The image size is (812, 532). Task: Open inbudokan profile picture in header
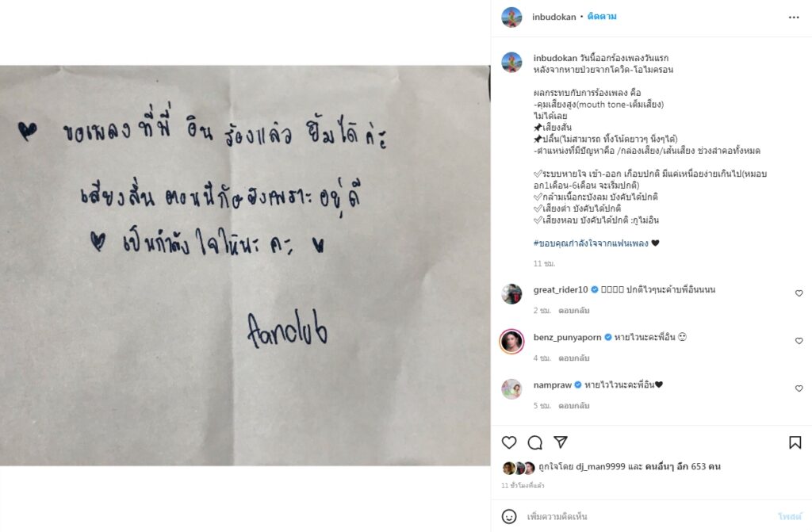511,17
